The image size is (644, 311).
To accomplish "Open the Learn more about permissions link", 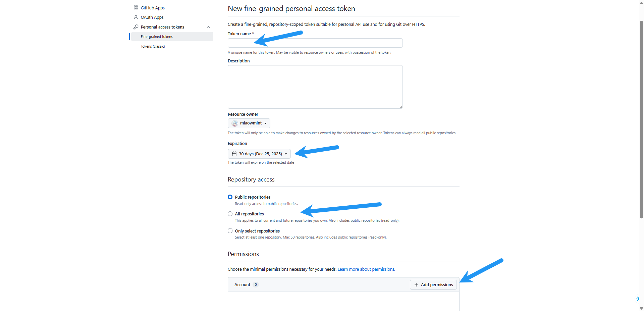I will (366, 269).
